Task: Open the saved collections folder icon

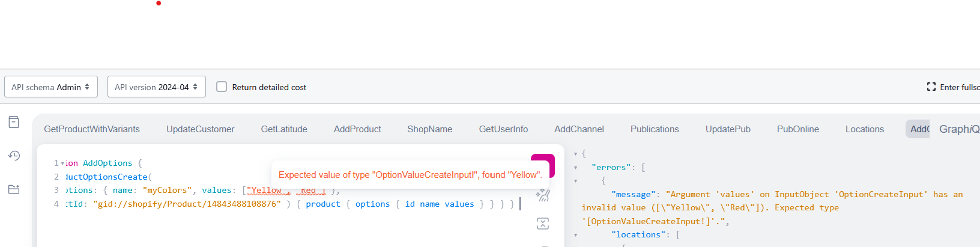Action: (x=14, y=189)
